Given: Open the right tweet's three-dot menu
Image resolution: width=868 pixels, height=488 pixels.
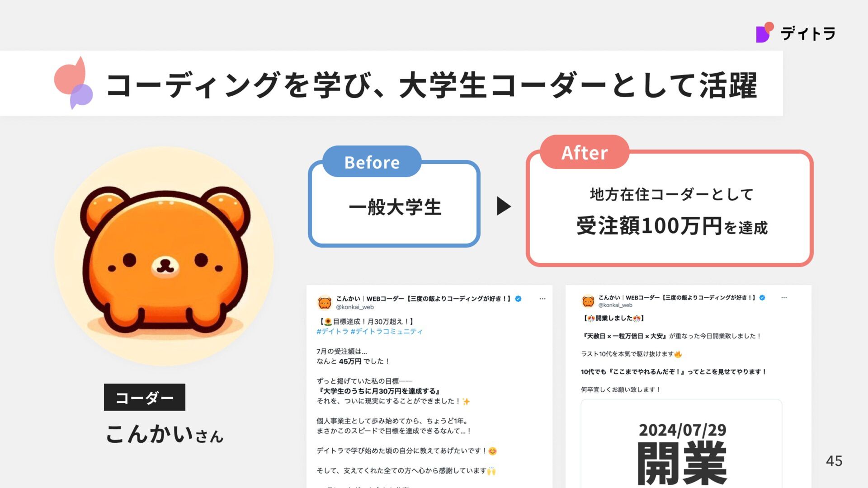Looking at the screenshot, I should [784, 298].
